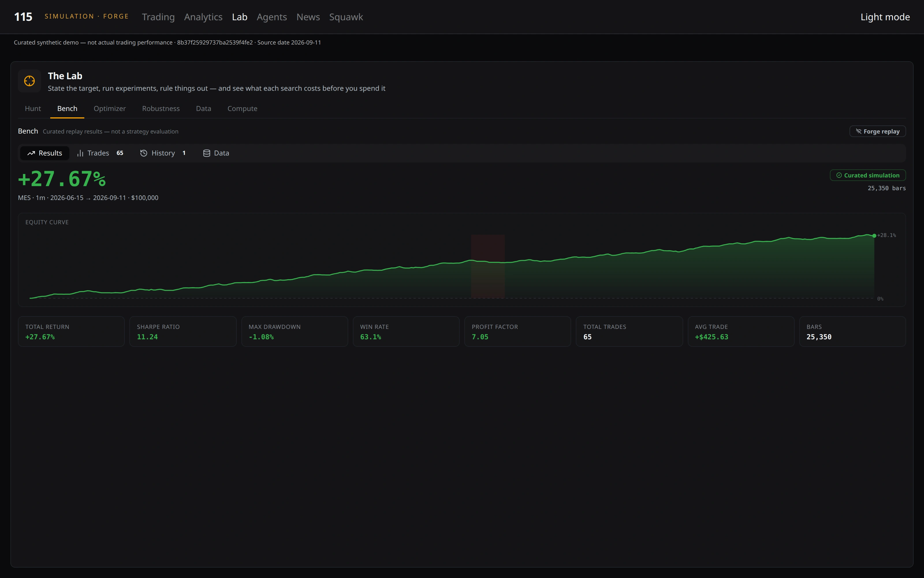Click the Total Return card

coord(71,331)
